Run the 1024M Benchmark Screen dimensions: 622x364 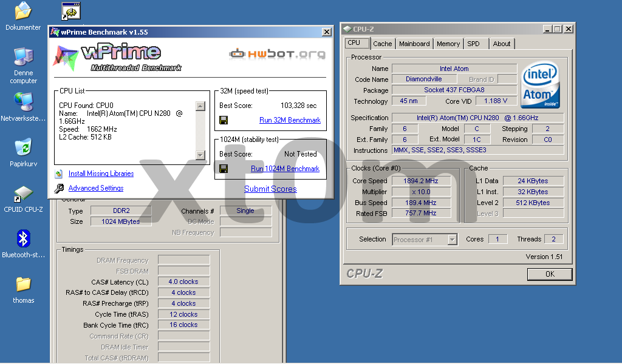[x=285, y=169]
